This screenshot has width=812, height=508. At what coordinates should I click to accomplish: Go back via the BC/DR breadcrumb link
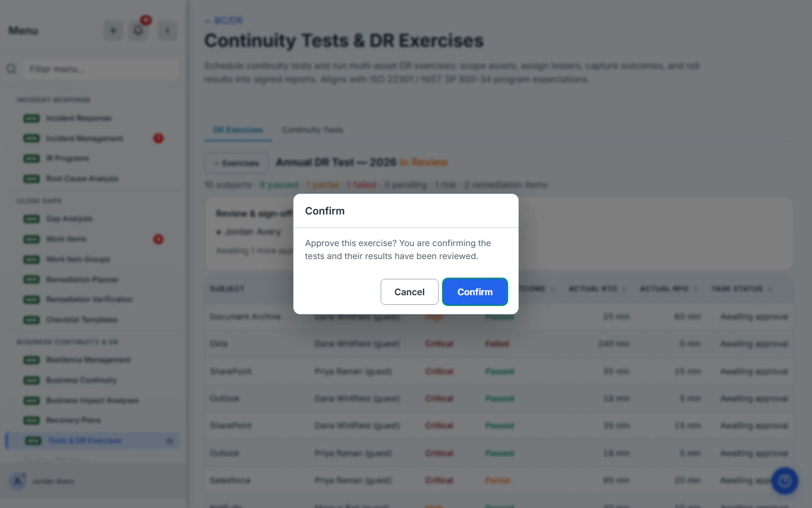223,20
